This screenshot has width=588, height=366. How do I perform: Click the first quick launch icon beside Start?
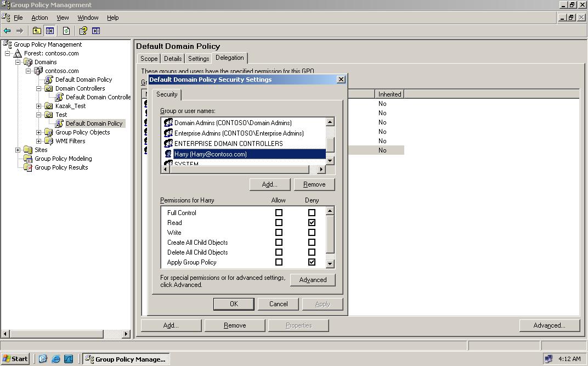pyautogui.click(x=43, y=359)
